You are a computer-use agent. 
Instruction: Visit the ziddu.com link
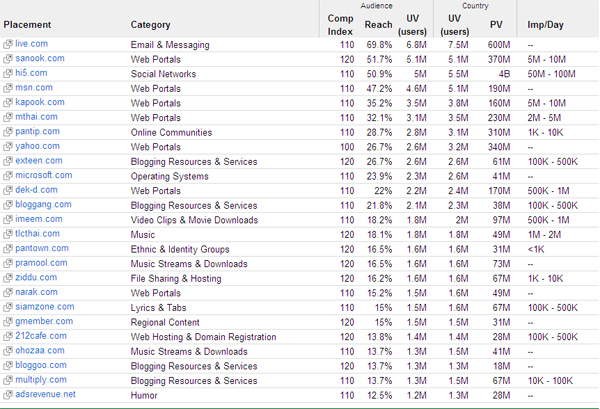tap(36, 277)
